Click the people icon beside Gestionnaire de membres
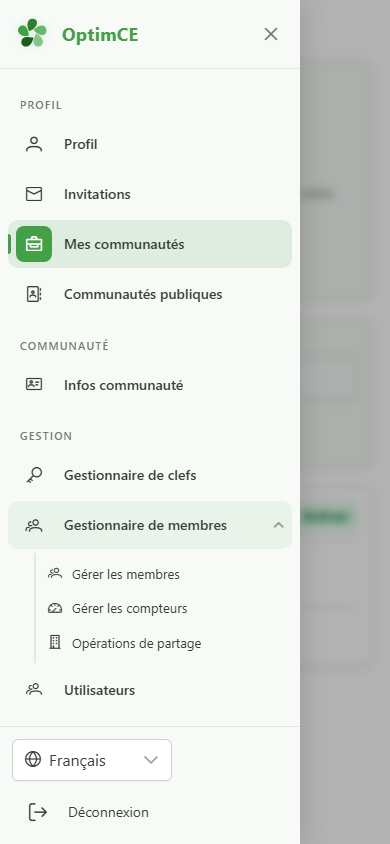 pyautogui.click(x=34, y=525)
